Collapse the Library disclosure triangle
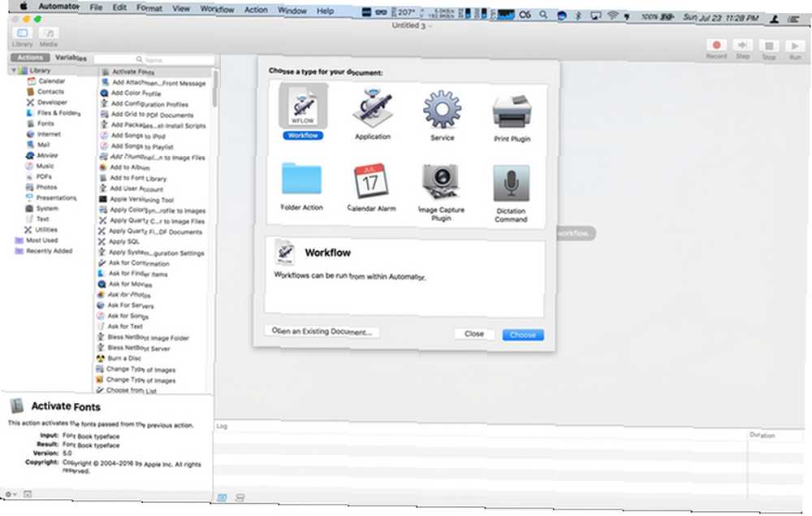812x516 pixels. point(14,70)
